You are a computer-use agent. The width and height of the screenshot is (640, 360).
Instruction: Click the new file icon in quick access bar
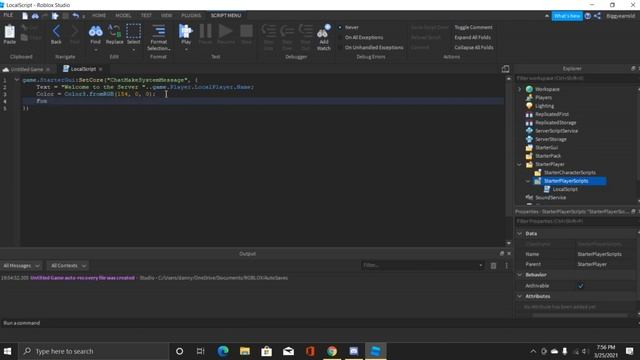(25, 16)
